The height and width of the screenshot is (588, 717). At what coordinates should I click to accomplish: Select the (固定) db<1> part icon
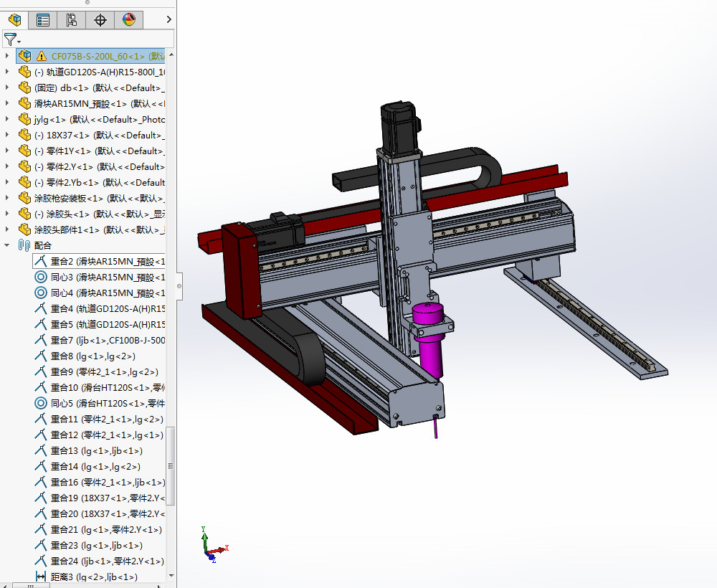coord(24,87)
